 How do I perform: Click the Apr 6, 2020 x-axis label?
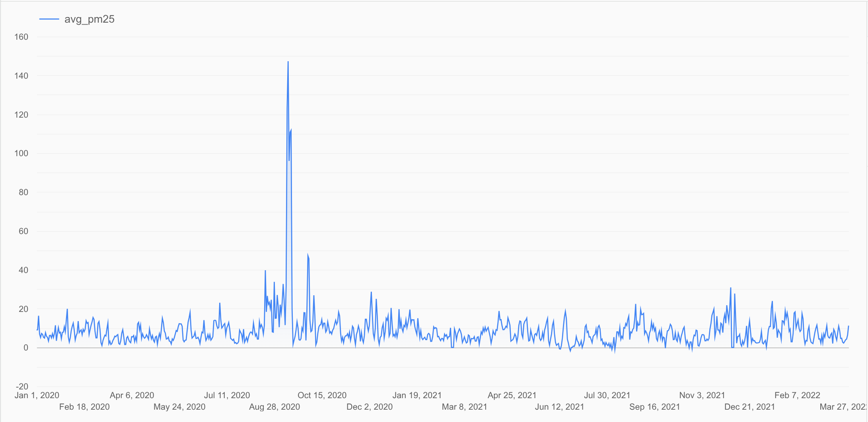pyautogui.click(x=132, y=395)
